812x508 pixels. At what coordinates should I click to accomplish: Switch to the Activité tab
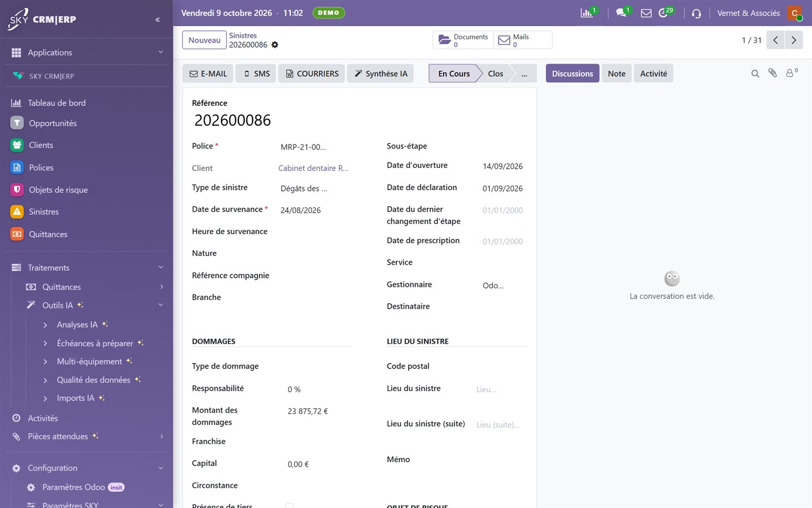(653, 74)
